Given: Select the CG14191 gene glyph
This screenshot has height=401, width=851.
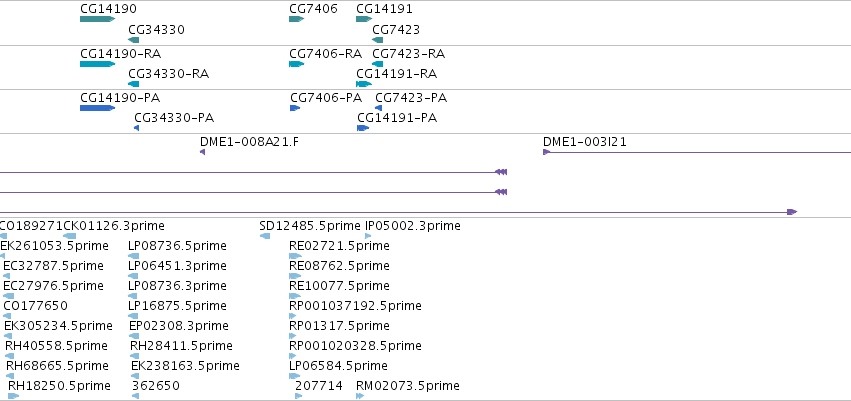Looking at the screenshot, I should pyautogui.click(x=364, y=19).
